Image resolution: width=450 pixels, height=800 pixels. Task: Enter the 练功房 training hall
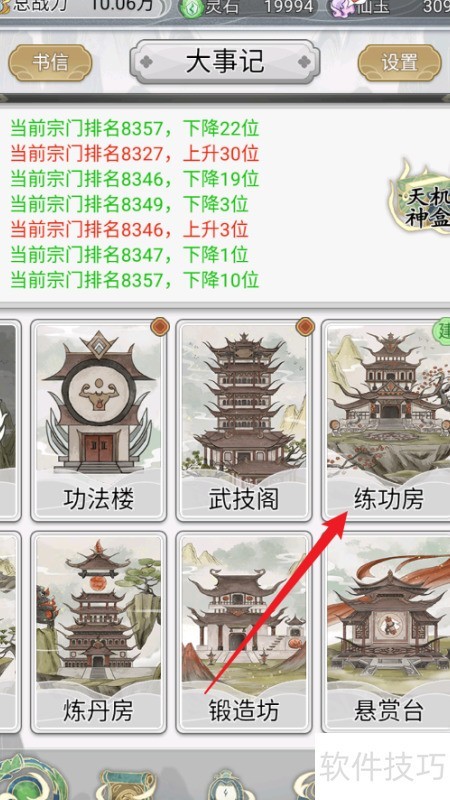coord(387,420)
